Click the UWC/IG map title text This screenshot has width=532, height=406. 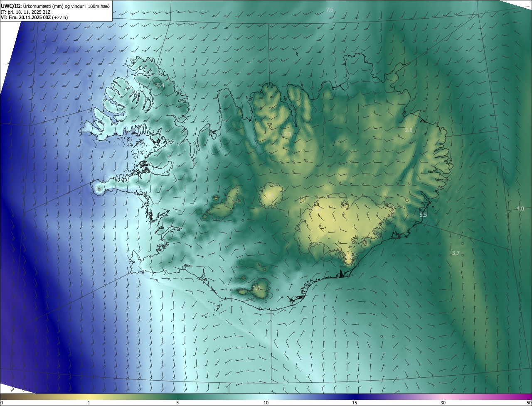point(55,6)
